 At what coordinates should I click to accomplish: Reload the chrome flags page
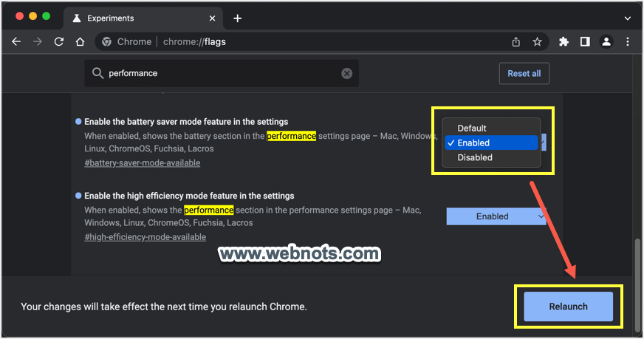click(x=59, y=42)
